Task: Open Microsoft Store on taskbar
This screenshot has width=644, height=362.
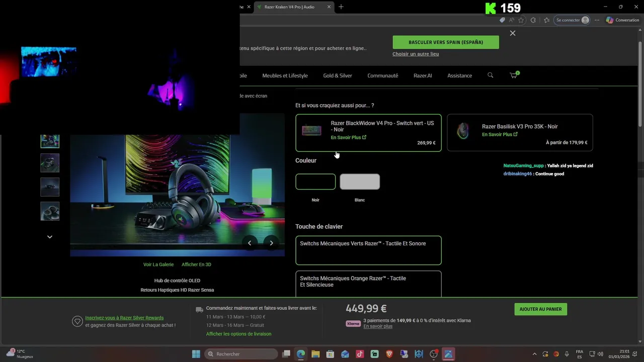Action: 330,354
